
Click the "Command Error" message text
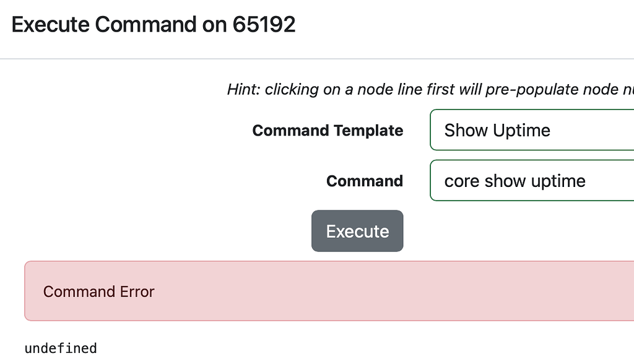[99, 292]
